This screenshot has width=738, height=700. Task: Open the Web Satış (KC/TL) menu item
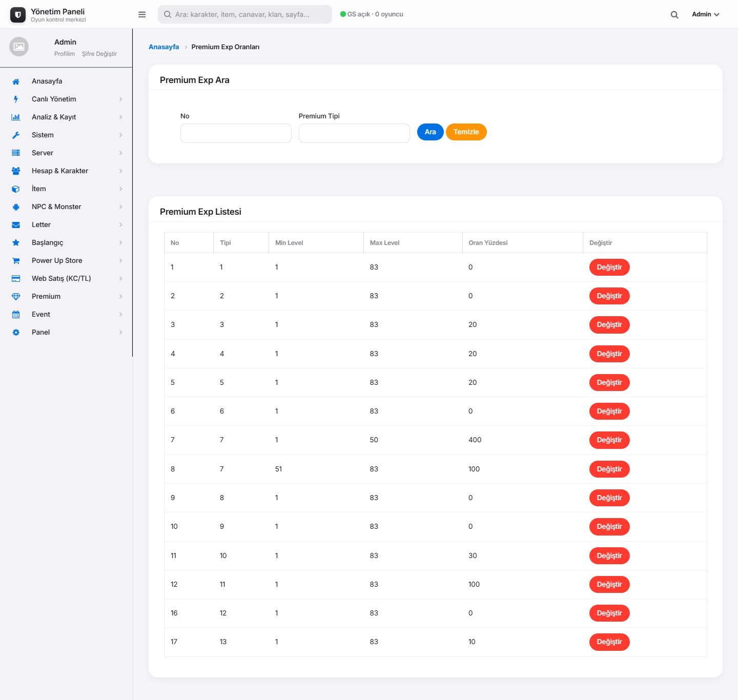click(x=66, y=279)
